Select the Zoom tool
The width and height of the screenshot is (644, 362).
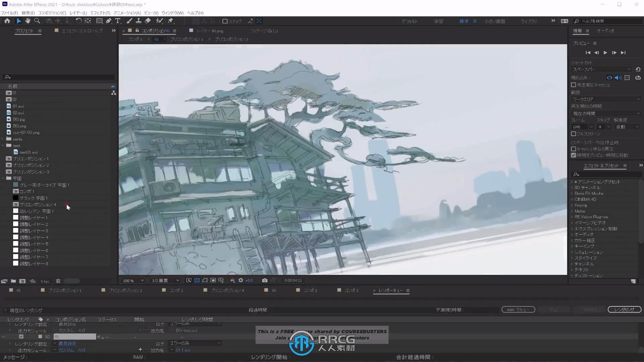[37, 21]
